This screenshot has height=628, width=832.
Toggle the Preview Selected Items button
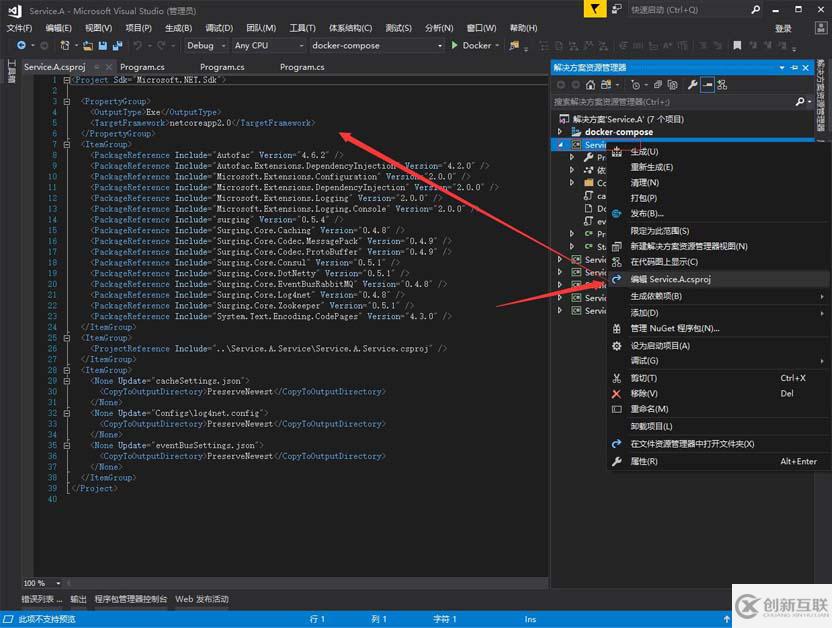[x=707, y=85]
